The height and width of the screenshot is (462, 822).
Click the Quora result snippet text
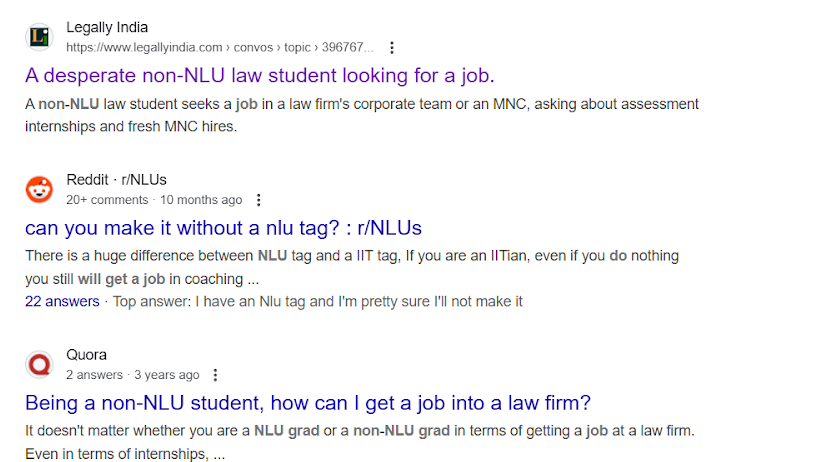[359, 441]
